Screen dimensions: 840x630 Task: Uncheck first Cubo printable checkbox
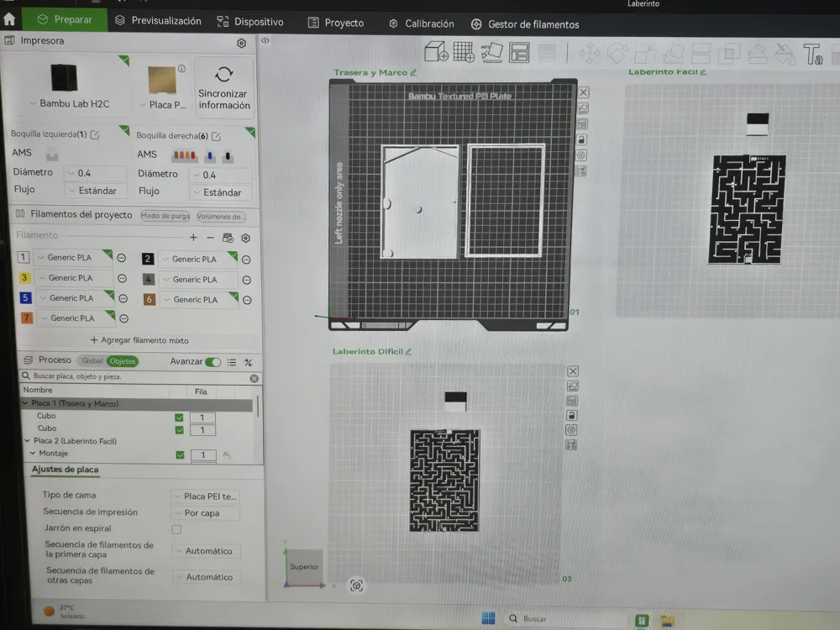(179, 417)
